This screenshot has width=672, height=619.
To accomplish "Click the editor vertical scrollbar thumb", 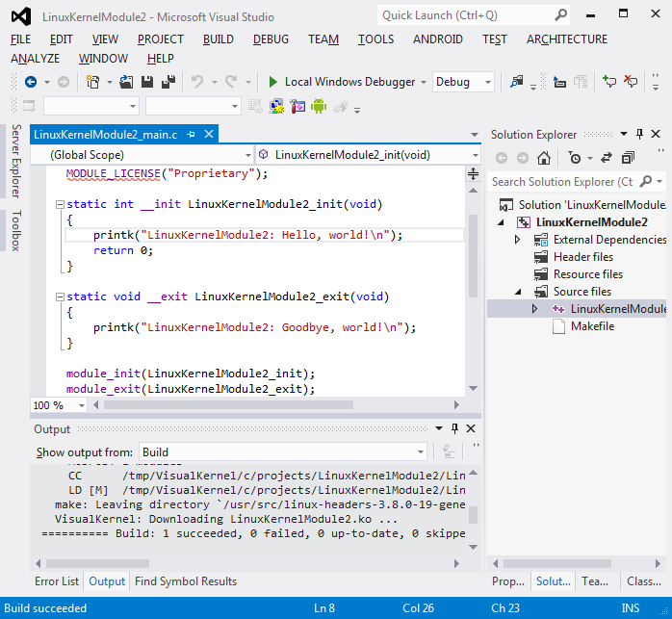I will 473,256.
